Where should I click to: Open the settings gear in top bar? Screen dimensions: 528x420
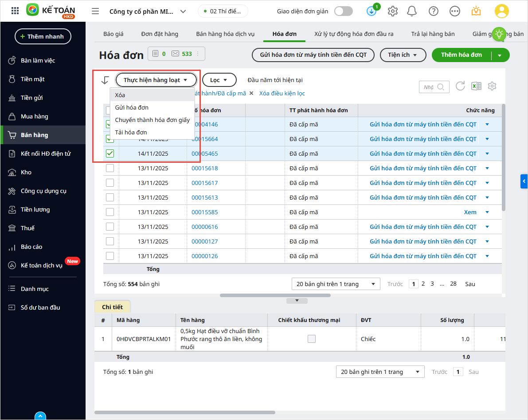click(392, 11)
